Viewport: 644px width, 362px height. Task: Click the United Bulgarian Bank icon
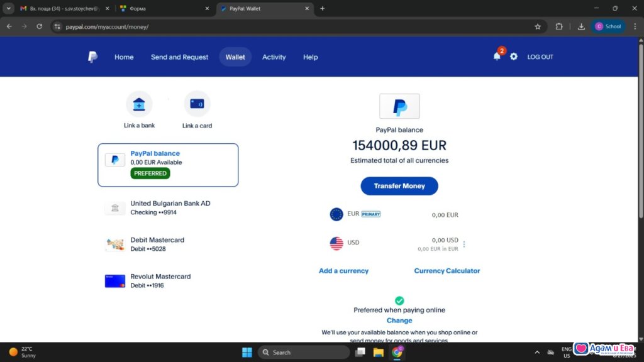[115, 208]
